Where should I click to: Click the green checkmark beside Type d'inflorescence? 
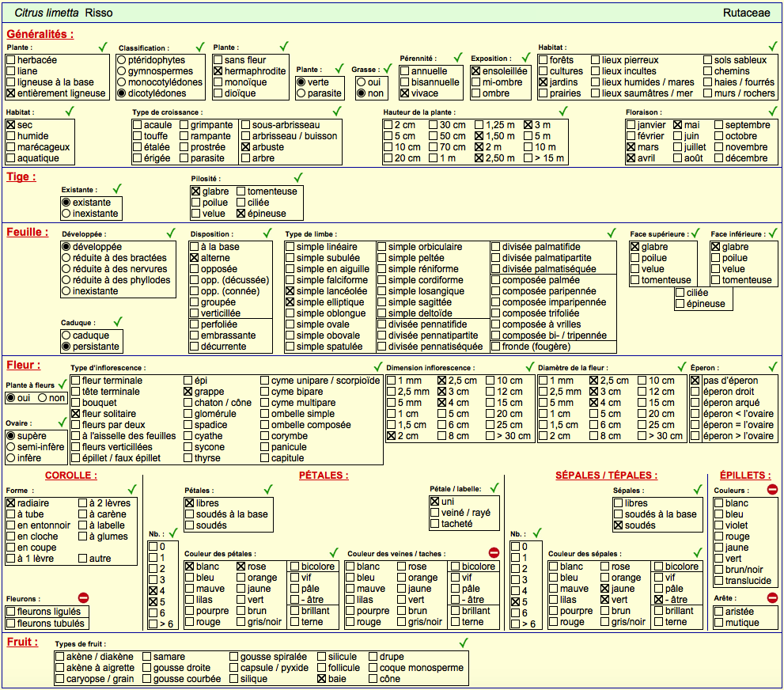pyautogui.click(x=378, y=366)
